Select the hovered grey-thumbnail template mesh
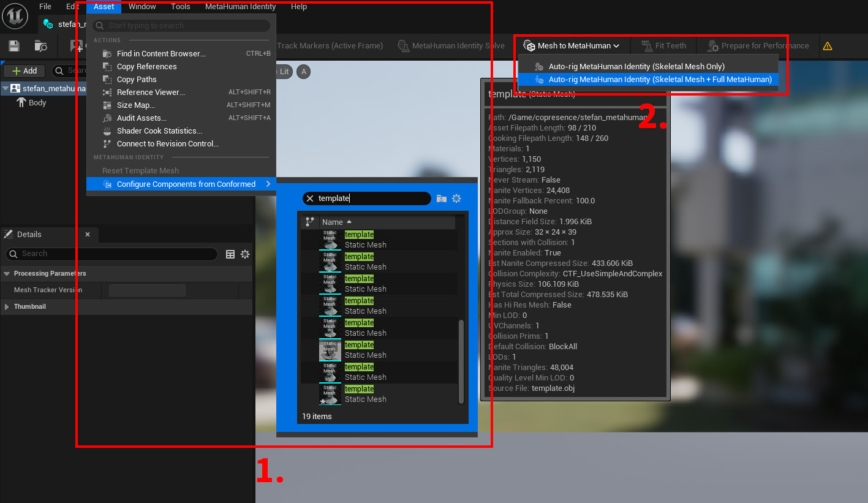 [379, 350]
